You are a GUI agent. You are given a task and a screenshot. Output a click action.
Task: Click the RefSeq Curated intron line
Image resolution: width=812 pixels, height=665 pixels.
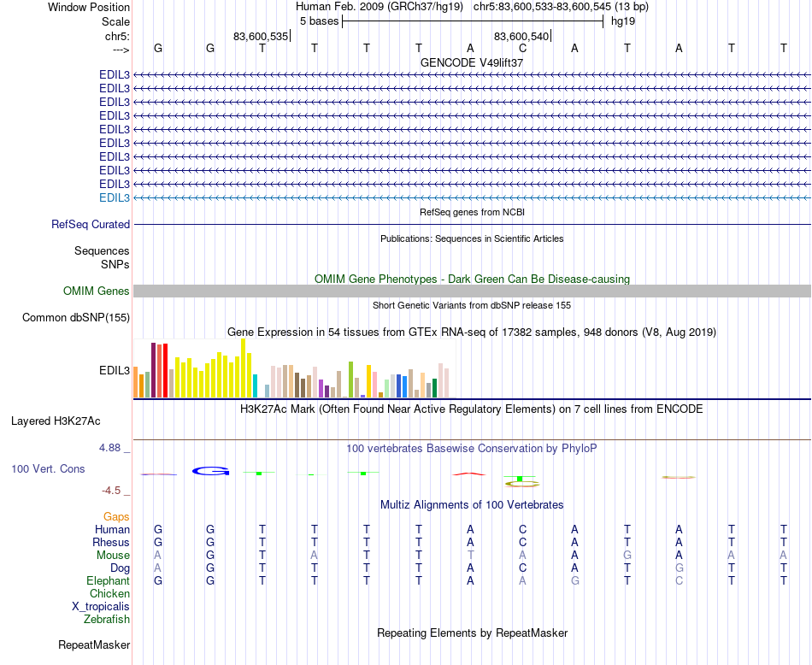click(472, 224)
